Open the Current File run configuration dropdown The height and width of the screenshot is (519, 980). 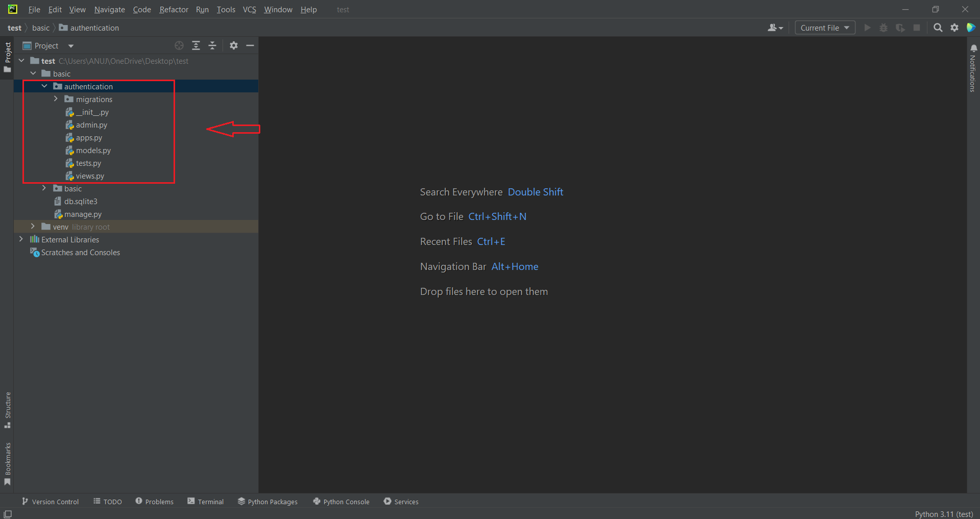824,28
